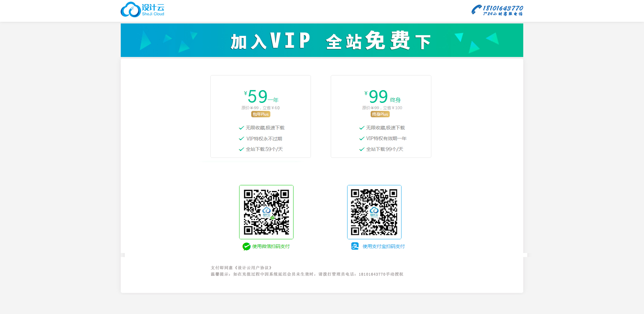Click the phone handset icon in the header
Image resolution: width=644 pixels, height=314 pixels.
476,10
